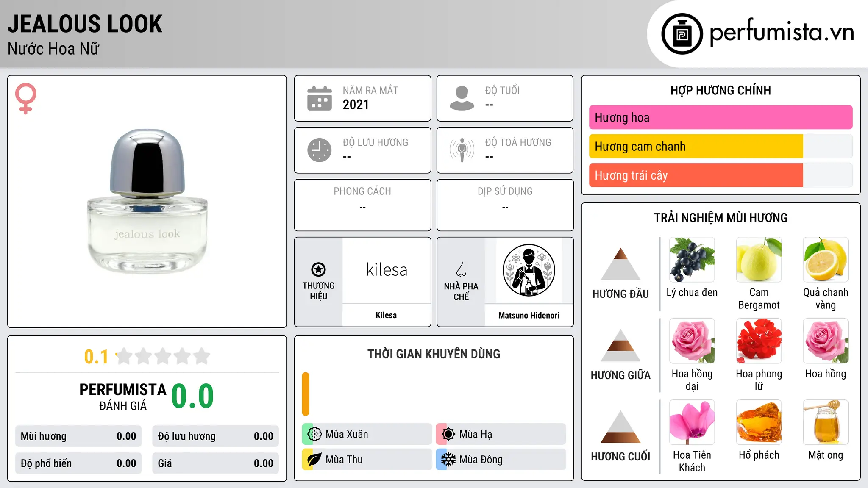Open the Hoa hồng dại note image
The height and width of the screenshot is (488, 868).
pyautogui.click(x=692, y=341)
